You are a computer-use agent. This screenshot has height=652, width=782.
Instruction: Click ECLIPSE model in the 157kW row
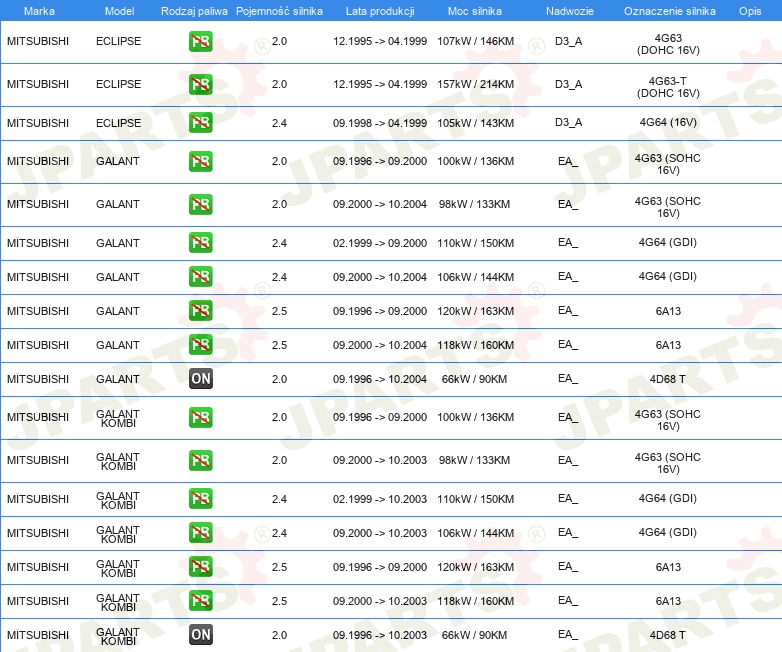click(x=118, y=84)
